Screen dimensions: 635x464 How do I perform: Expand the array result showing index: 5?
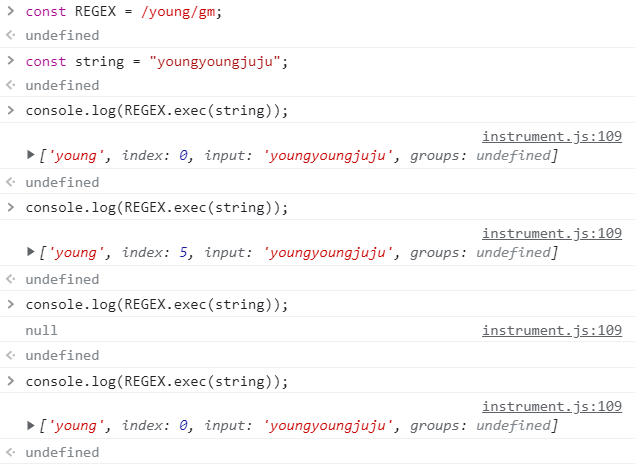click(x=30, y=252)
